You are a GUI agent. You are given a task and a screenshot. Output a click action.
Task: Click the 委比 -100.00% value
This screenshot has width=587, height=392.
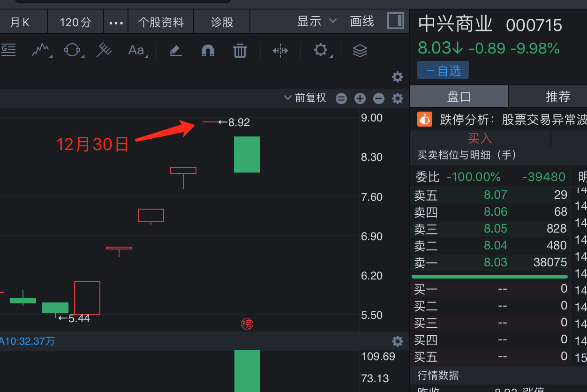point(474,177)
